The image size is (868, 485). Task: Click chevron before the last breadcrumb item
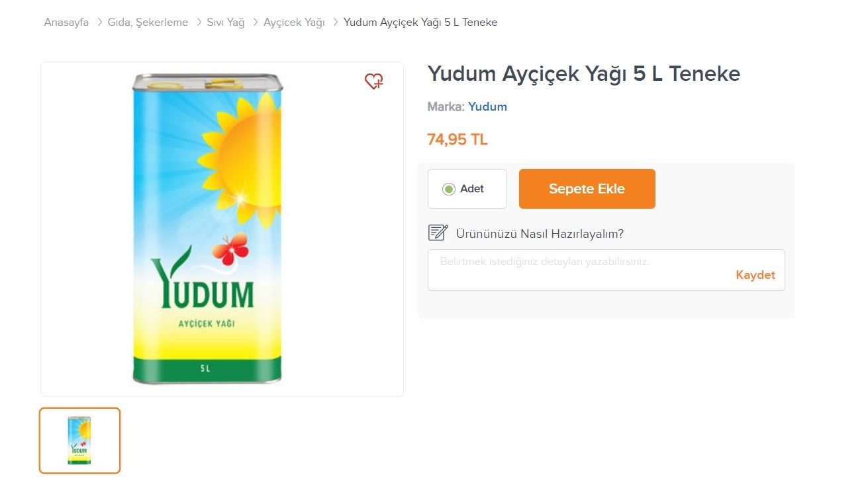pyautogui.click(x=335, y=23)
